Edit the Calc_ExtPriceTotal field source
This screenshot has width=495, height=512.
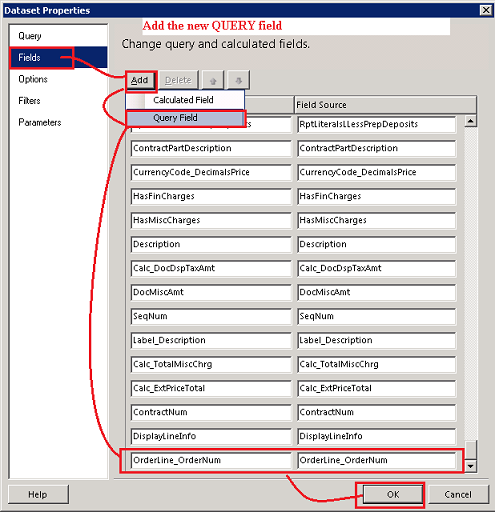[377, 388]
